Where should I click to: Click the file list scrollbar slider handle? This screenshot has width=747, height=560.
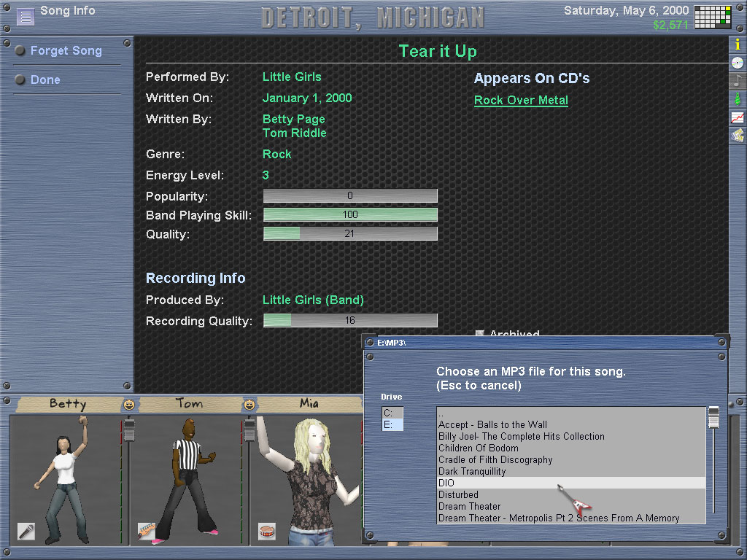pyautogui.click(x=713, y=417)
